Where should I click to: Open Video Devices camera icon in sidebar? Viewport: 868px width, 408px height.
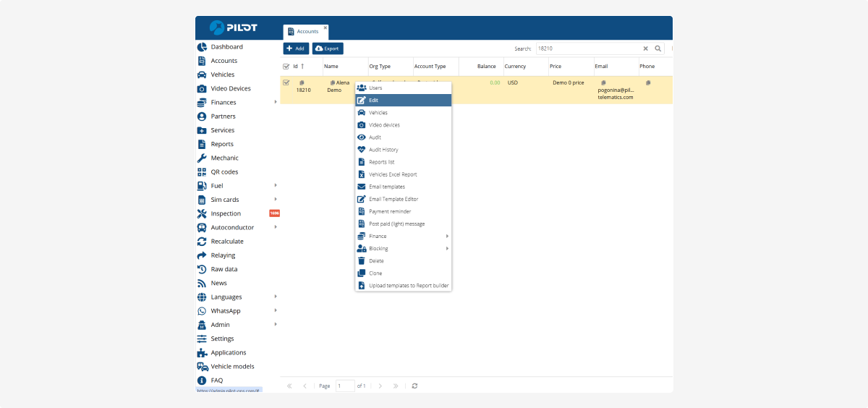pos(202,89)
